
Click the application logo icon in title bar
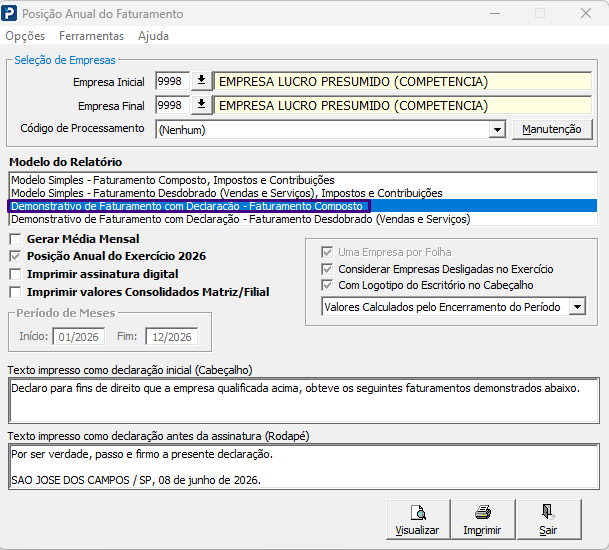coord(9,13)
